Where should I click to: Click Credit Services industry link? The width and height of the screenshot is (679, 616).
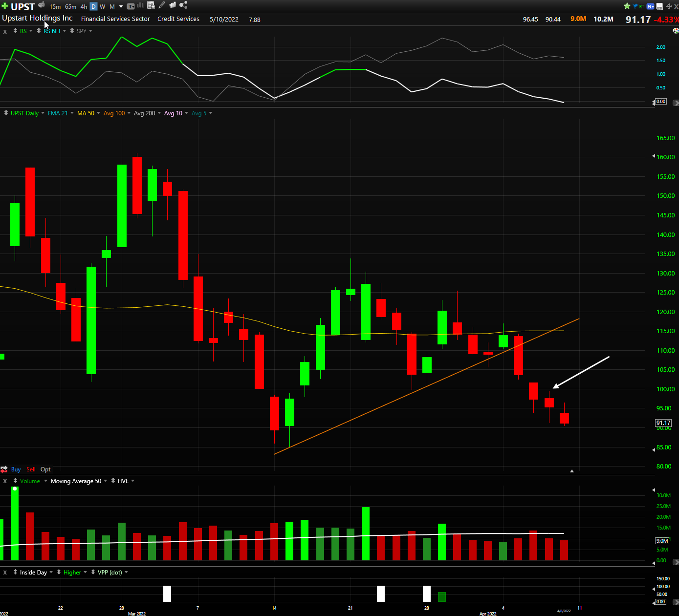coord(178,19)
